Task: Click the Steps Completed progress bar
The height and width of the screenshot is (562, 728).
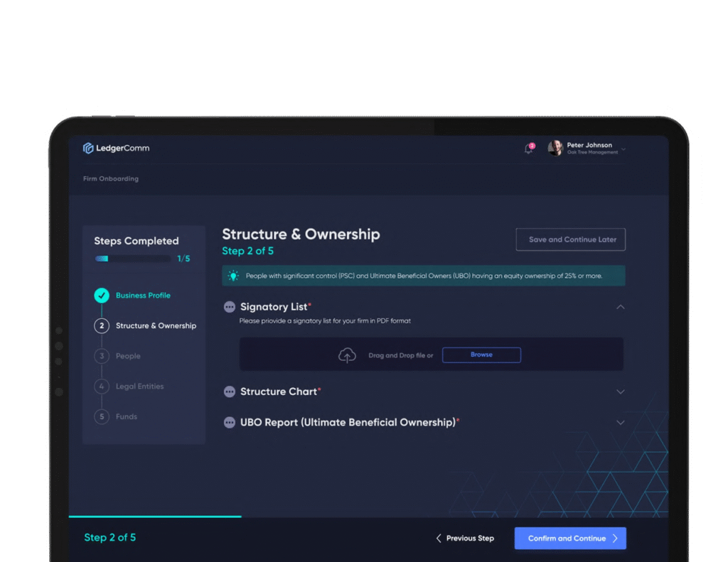Action: click(x=133, y=259)
